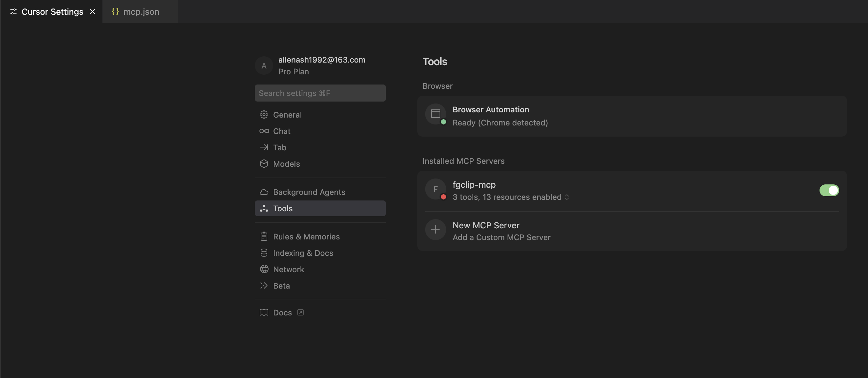Screen dimensions: 868x378
Task: Click the Pro Plan label
Action: 293,71
